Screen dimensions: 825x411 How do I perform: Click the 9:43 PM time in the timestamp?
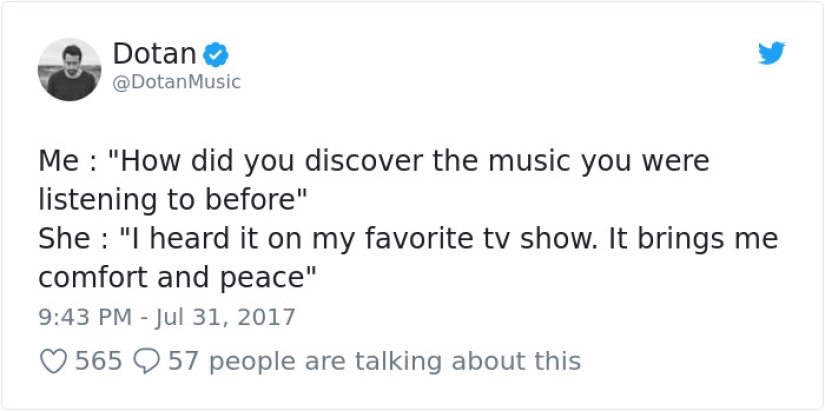85,318
